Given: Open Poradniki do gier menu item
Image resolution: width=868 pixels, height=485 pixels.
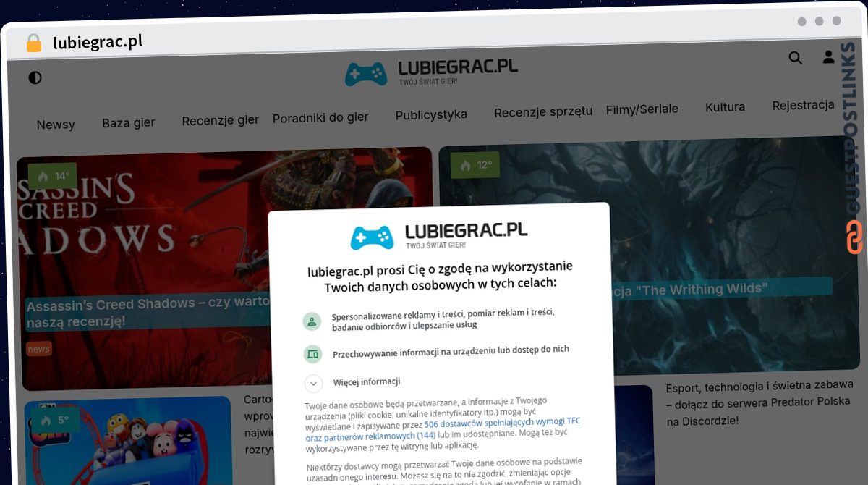Looking at the screenshot, I should pyautogui.click(x=320, y=117).
